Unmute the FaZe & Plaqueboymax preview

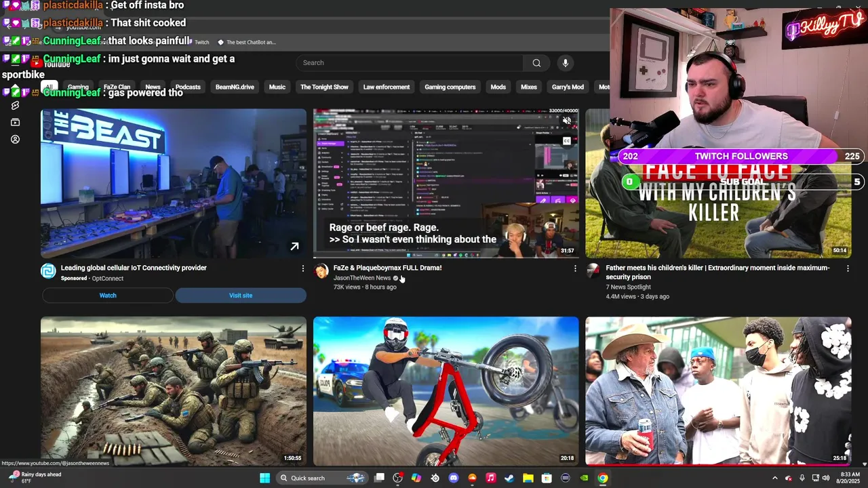pos(567,121)
